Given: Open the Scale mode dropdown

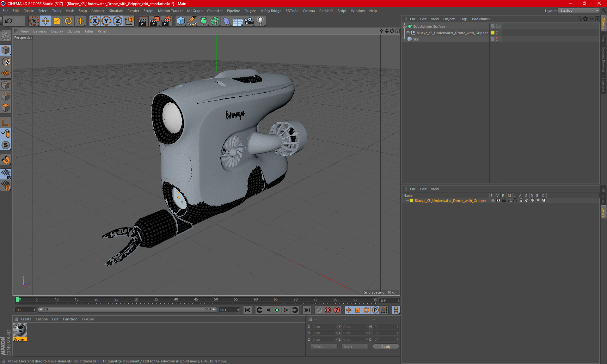Looking at the screenshot, I should (x=355, y=346).
